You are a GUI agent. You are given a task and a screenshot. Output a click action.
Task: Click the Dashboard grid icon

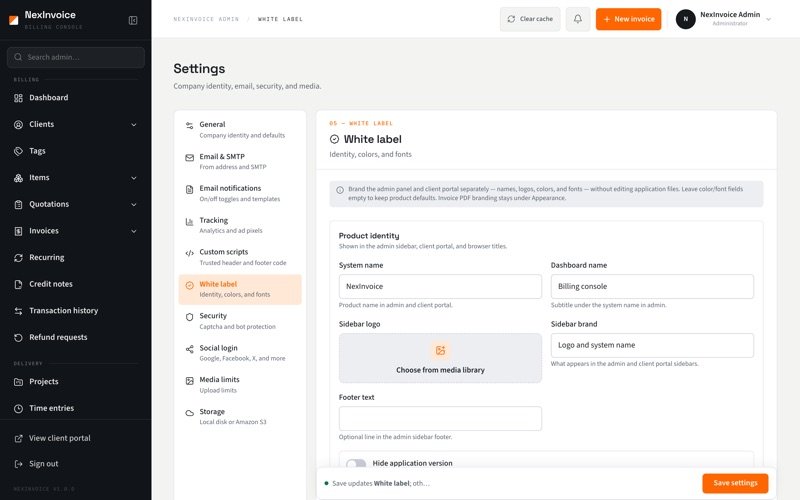click(18, 98)
